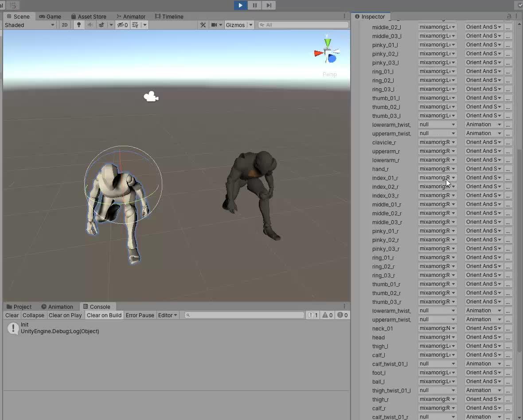Open the Project tab
Screen dimensions: 523x420
(19, 307)
